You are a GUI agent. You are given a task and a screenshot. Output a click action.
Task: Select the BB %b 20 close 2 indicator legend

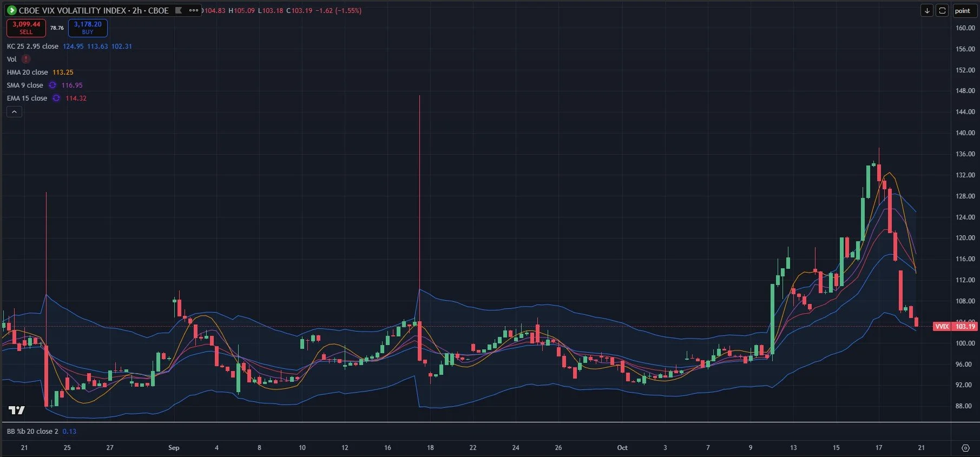(32, 432)
